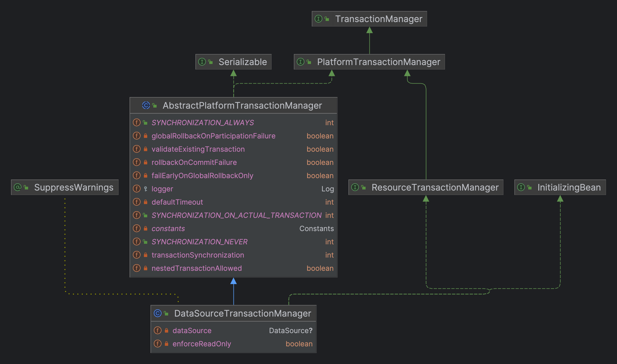Click the class icon of DataSourceTransactionManager
The image size is (617, 364).
pyautogui.click(x=158, y=313)
